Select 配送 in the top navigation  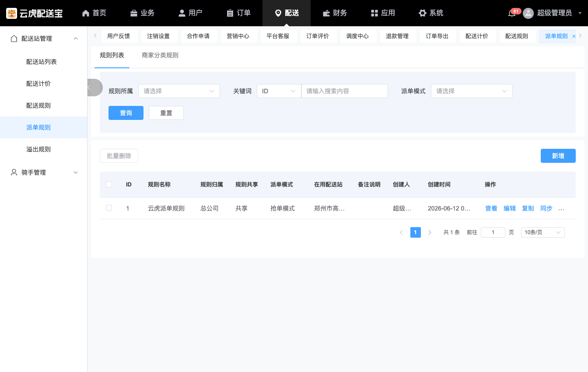click(x=287, y=13)
